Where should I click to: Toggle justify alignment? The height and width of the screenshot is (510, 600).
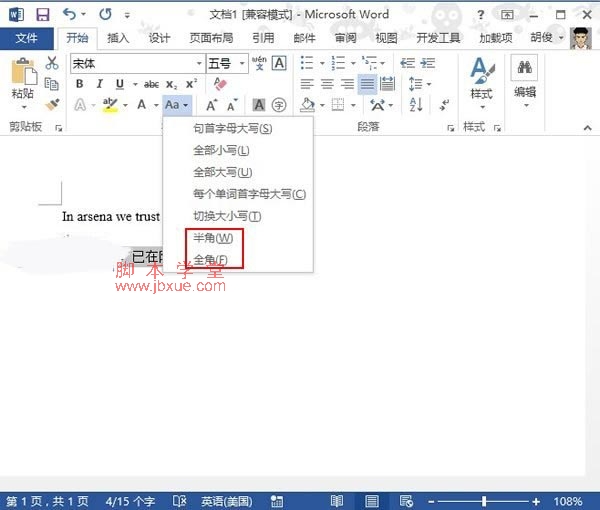pos(367,84)
